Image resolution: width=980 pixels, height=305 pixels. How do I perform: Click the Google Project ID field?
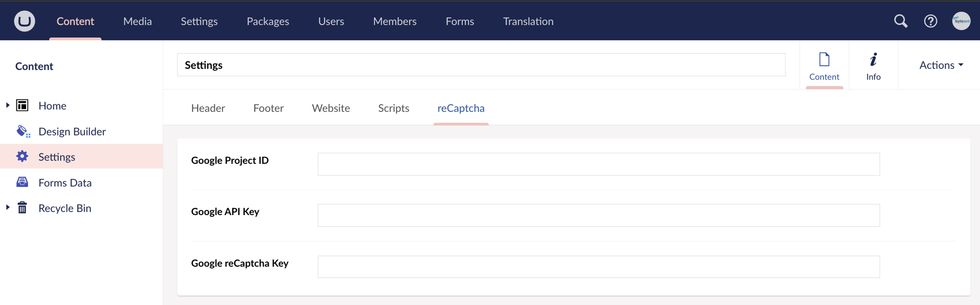coord(598,164)
